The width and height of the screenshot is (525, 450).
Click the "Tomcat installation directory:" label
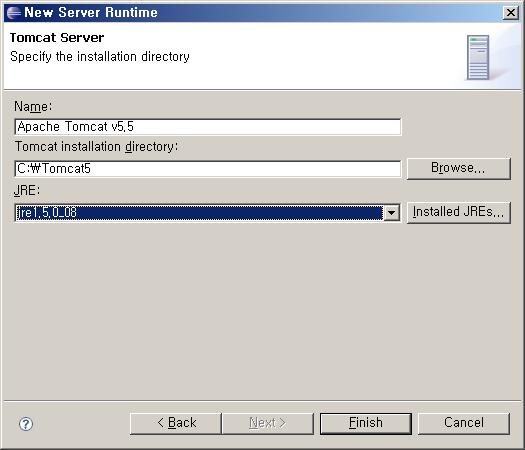point(96,147)
